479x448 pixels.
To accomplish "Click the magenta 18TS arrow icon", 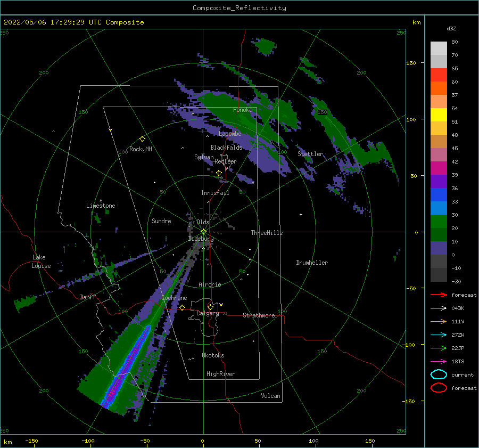I will click(439, 362).
